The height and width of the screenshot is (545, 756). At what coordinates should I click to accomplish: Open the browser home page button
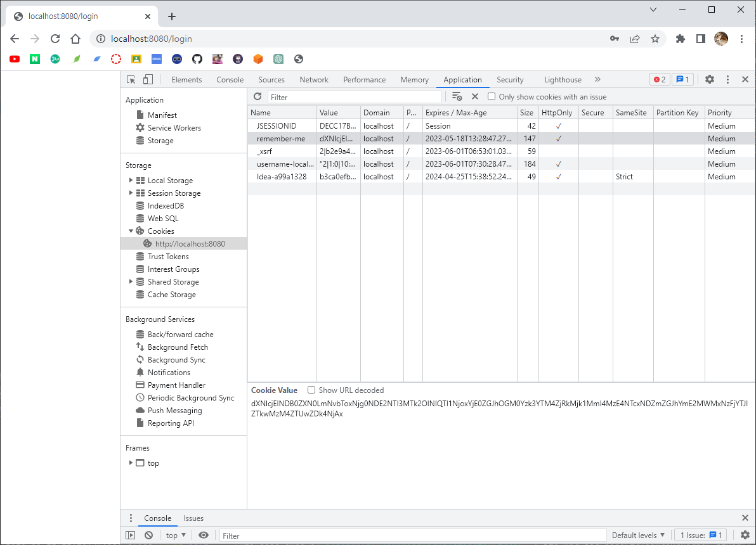click(x=75, y=39)
